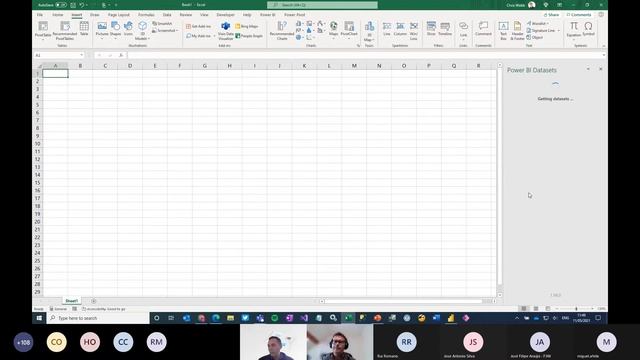Open the 3D Models button
Screen dimensions: 640x360
pyautogui.click(x=142, y=30)
